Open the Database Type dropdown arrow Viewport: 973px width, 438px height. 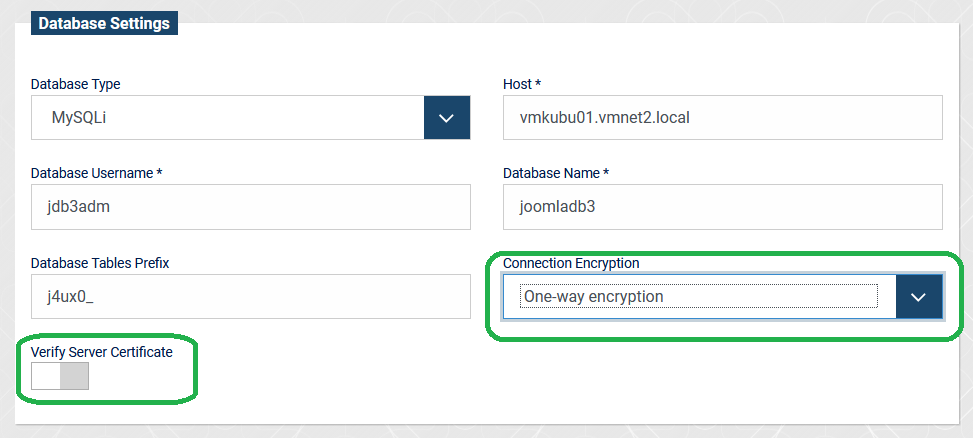click(447, 117)
